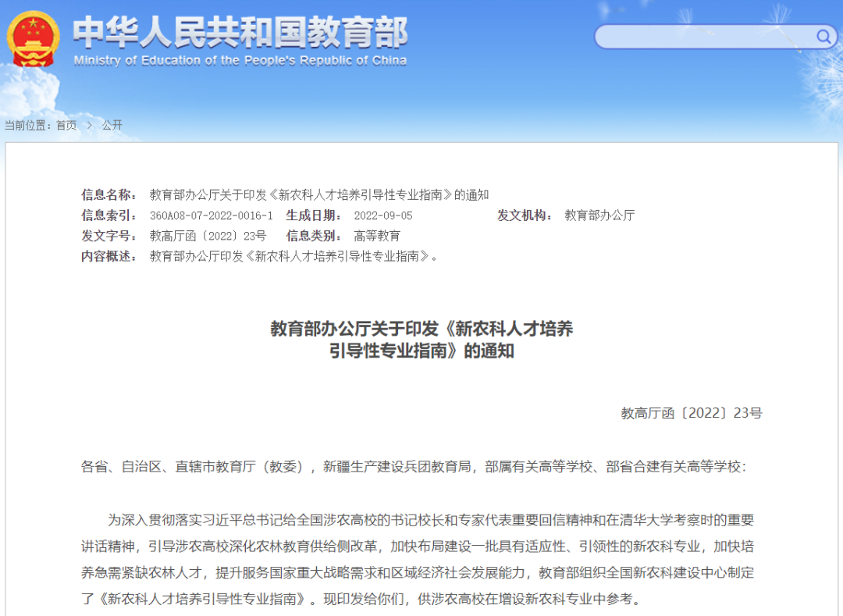The height and width of the screenshot is (616, 843).
Task: Click the paragraph line starting 为深入贯彻落实
Action: [431, 520]
